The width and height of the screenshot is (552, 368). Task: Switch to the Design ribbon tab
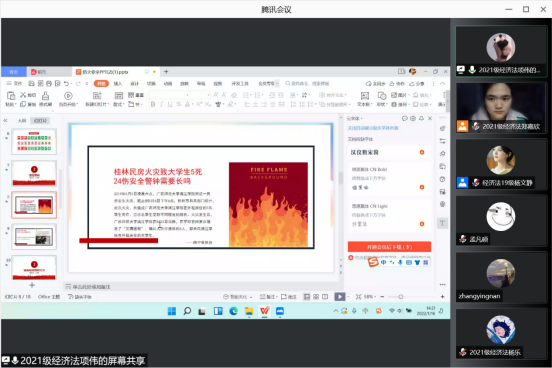click(134, 83)
